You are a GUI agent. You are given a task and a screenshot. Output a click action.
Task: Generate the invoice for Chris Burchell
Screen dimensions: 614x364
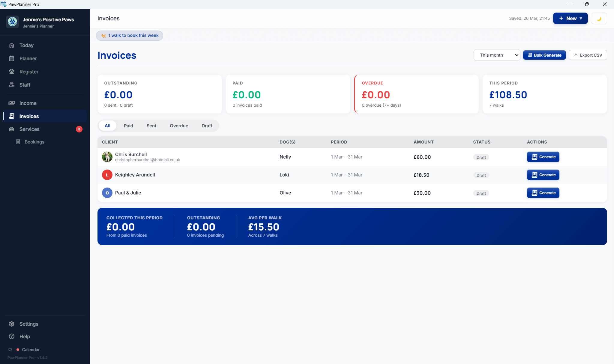tap(543, 157)
